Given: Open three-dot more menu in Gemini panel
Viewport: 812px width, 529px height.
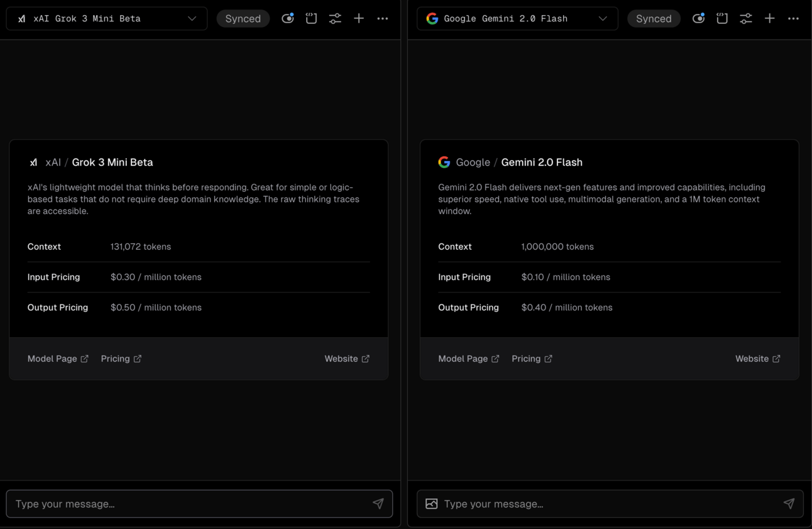Looking at the screenshot, I should pos(794,19).
